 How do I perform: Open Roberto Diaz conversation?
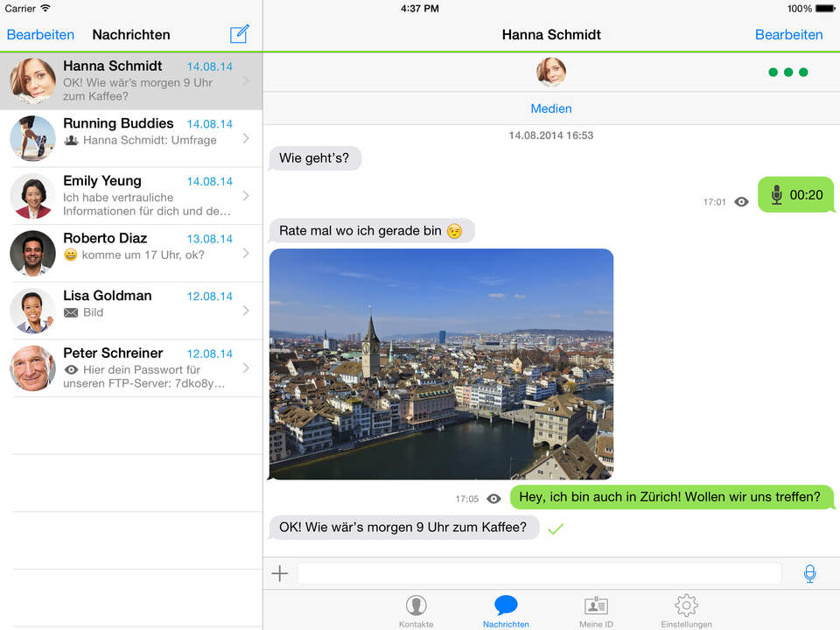(x=131, y=253)
